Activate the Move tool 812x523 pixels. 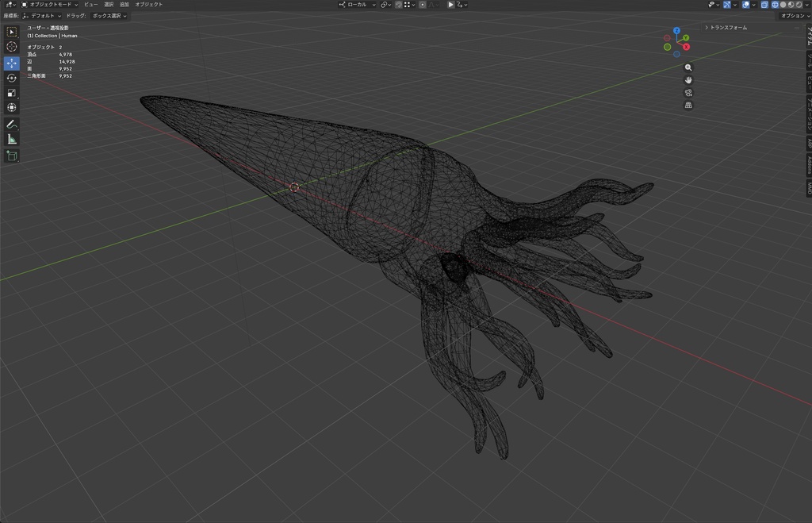pos(11,63)
